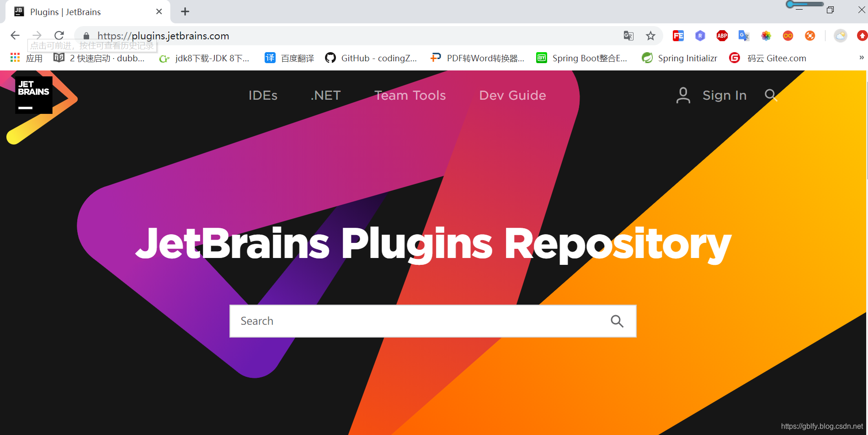Click the address bar URL plugins.jetbrains.com
This screenshot has width=868, height=435.
coord(163,36)
